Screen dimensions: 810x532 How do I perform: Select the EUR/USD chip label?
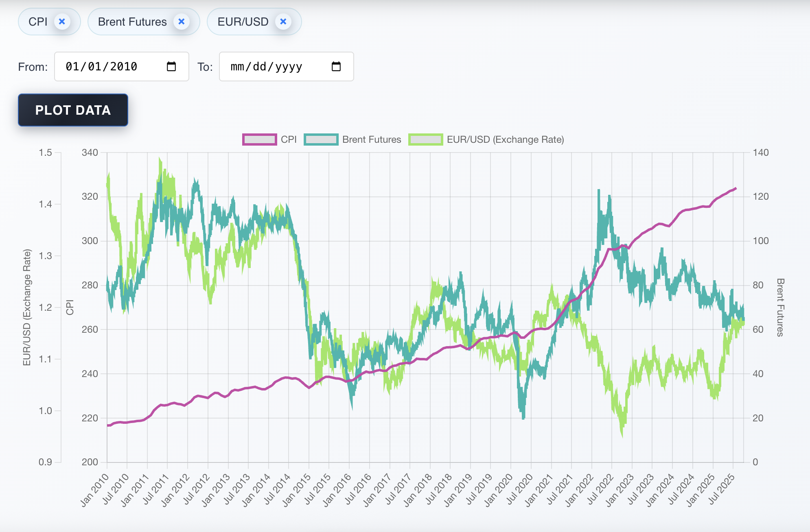pyautogui.click(x=243, y=22)
